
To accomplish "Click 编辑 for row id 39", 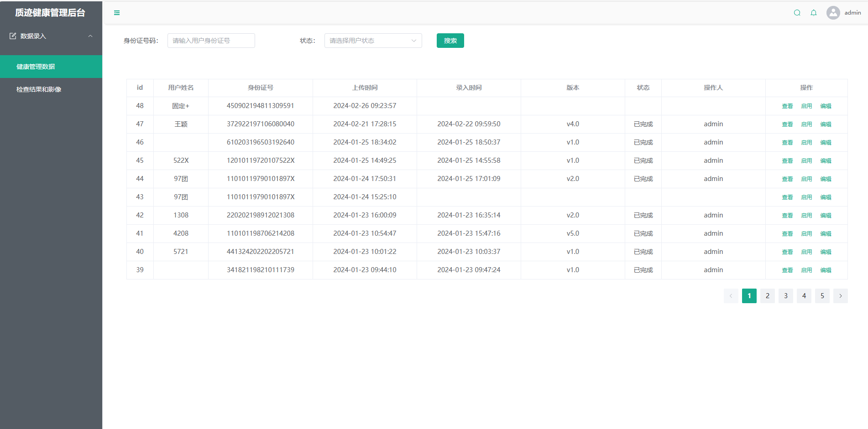I will click(826, 270).
